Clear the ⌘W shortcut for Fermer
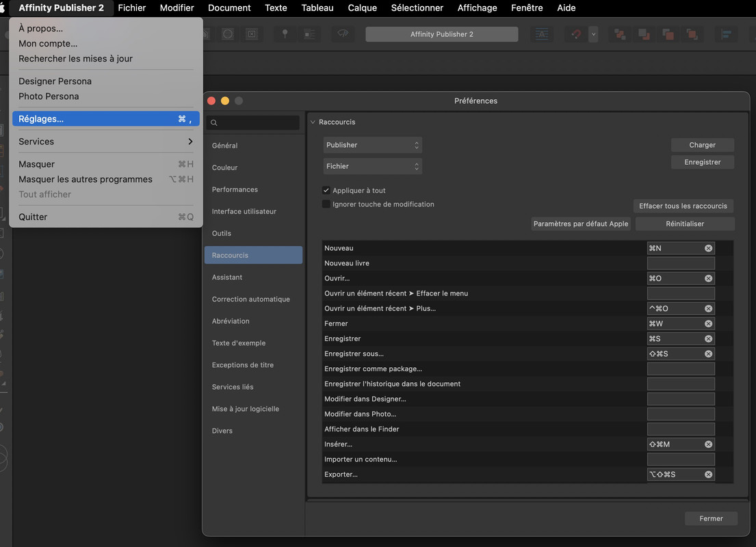The width and height of the screenshot is (756, 547). [x=708, y=324]
